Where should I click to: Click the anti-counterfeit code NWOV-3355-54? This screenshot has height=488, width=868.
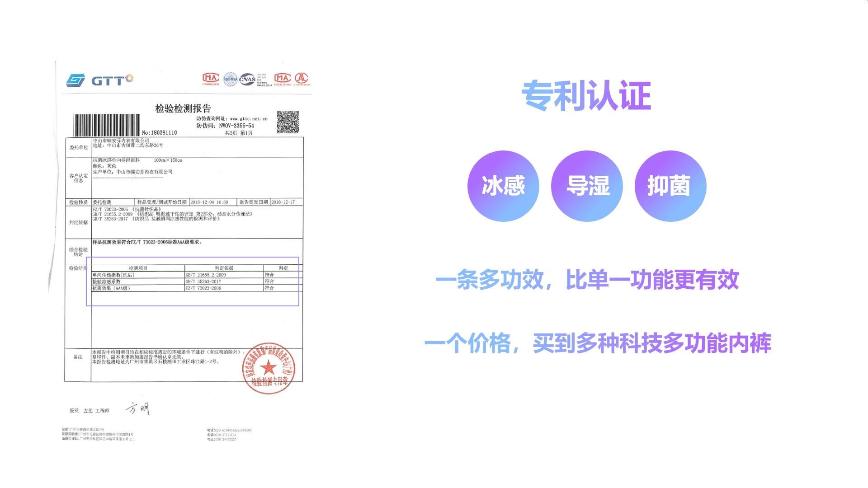click(236, 126)
